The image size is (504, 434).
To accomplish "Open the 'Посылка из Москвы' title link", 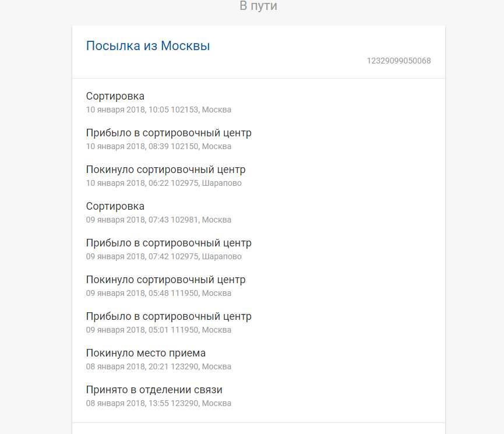I will [x=148, y=46].
